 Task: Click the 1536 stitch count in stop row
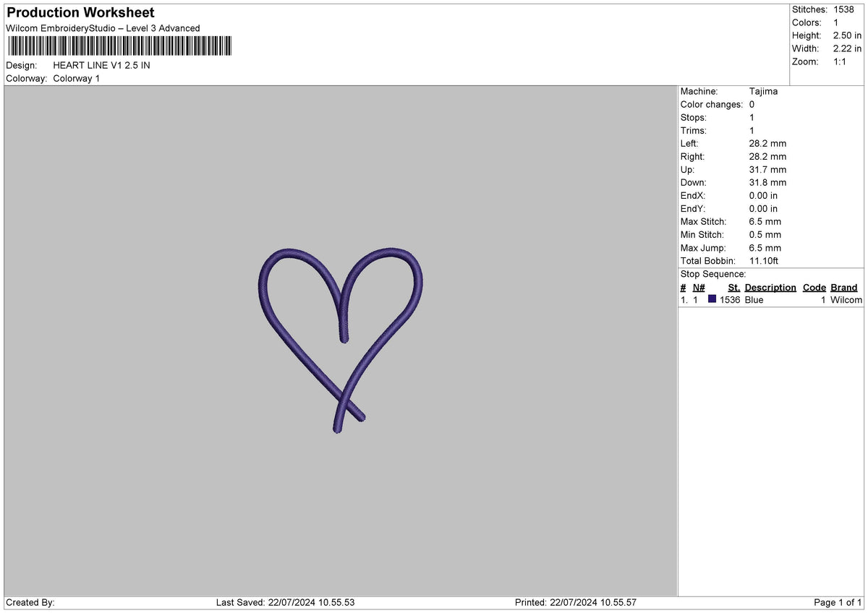730,299
